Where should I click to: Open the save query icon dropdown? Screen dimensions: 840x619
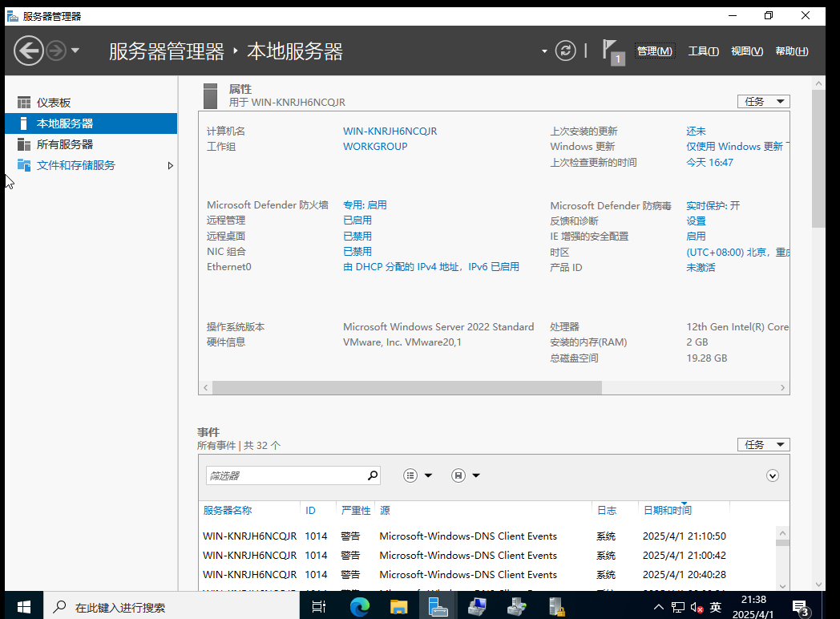coord(466,475)
